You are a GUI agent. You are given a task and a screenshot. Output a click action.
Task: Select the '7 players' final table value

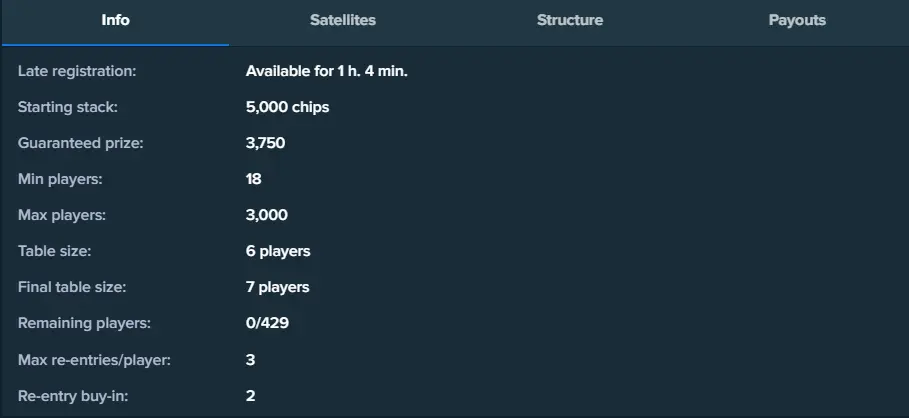pyautogui.click(x=278, y=287)
